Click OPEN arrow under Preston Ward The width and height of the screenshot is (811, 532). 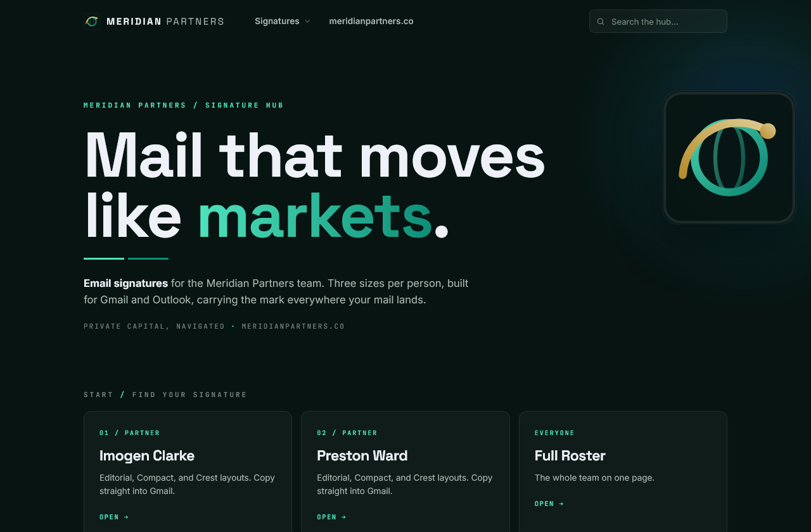coord(332,517)
